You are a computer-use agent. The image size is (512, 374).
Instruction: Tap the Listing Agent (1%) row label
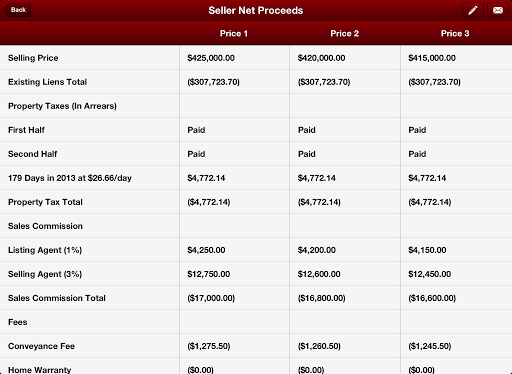coord(45,250)
